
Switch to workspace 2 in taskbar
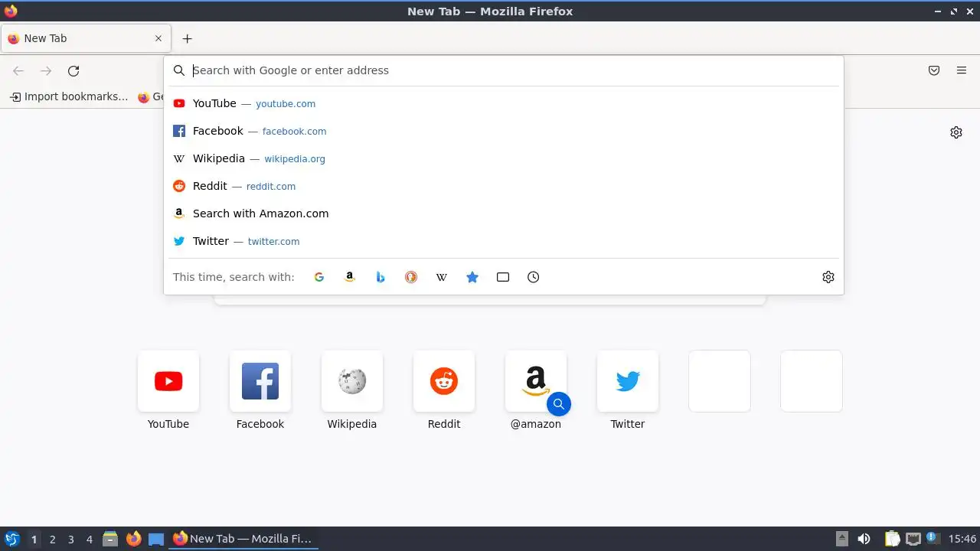tap(52, 540)
